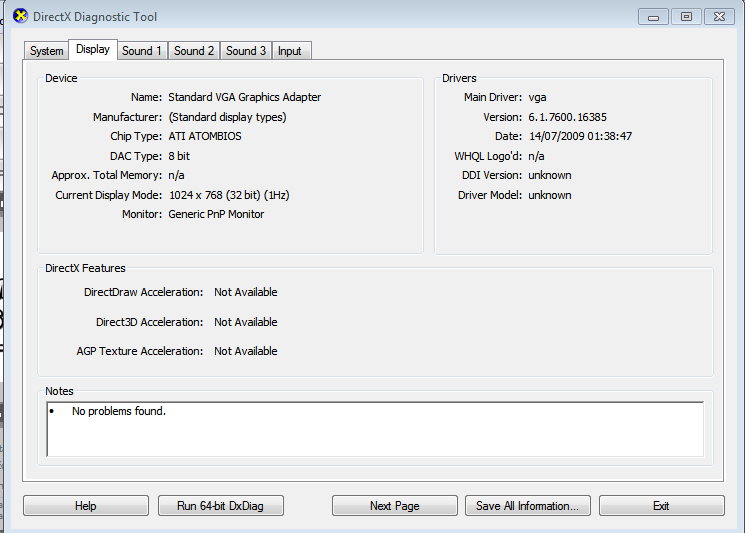Click the 'Current Display Mode:' label
The image size is (745, 533).
pyautogui.click(x=109, y=195)
